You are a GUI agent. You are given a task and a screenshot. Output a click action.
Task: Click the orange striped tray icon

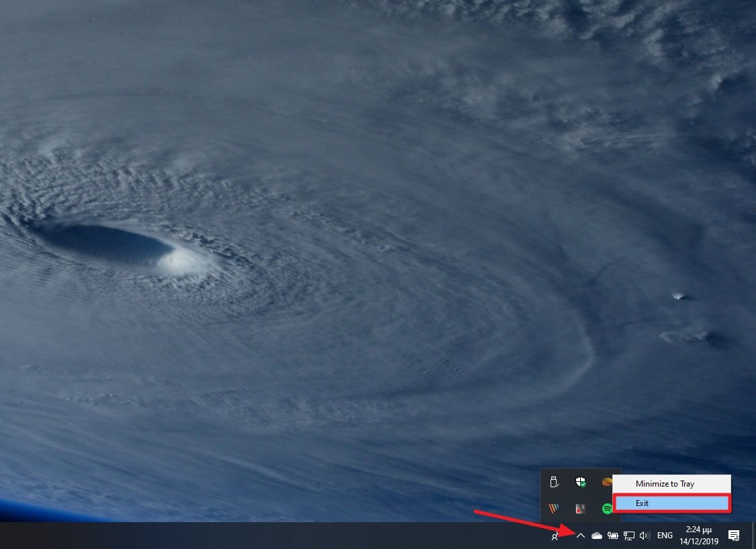tap(554, 509)
